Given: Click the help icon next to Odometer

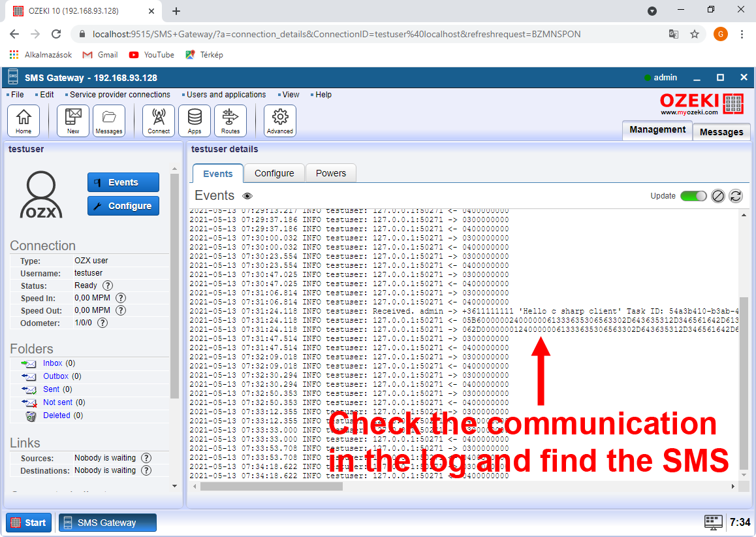Looking at the screenshot, I should (102, 323).
